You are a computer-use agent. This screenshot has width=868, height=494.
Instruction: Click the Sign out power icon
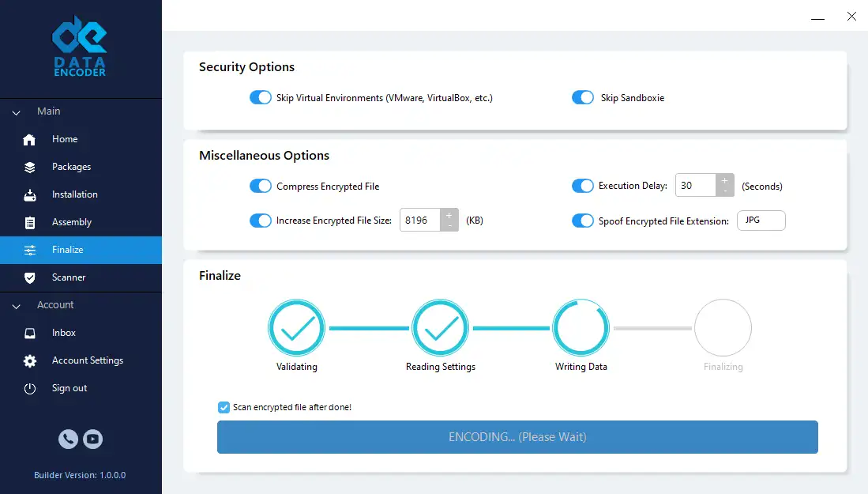30,389
